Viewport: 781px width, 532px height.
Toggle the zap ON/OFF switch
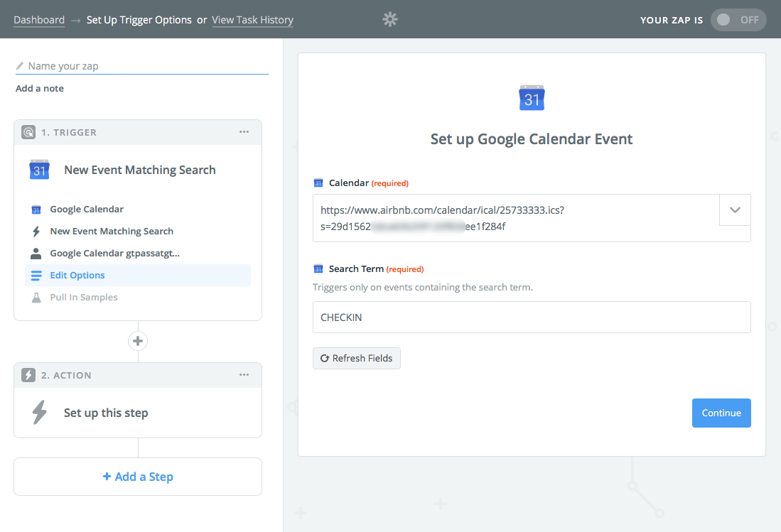click(x=738, y=20)
